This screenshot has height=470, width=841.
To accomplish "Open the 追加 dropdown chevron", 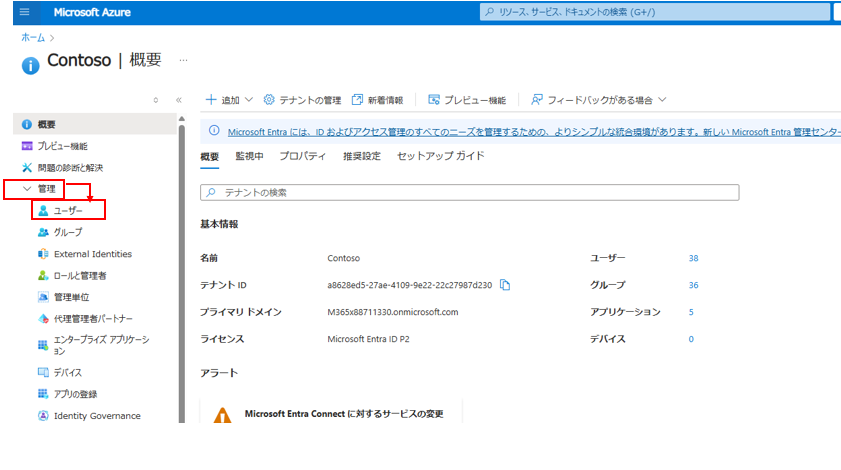I will (249, 100).
